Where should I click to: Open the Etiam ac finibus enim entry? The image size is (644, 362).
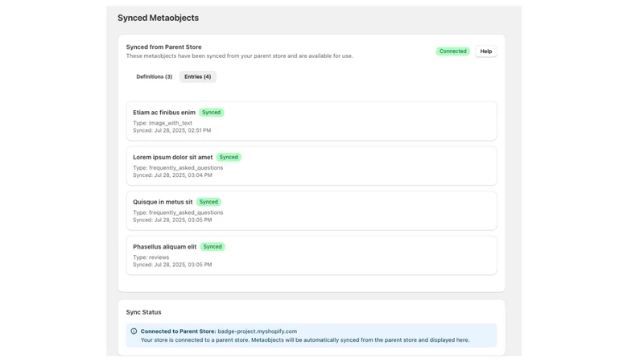[312, 121]
